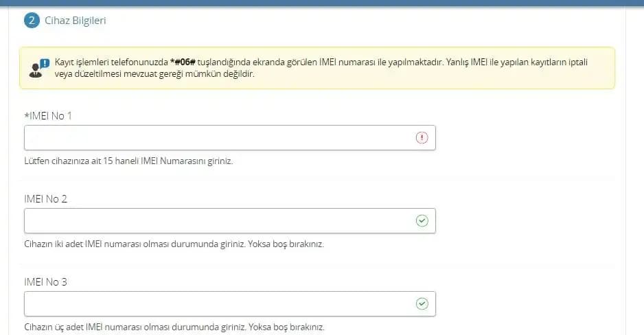
Task: Click the bold *#06# code in the notice
Action: [183, 62]
